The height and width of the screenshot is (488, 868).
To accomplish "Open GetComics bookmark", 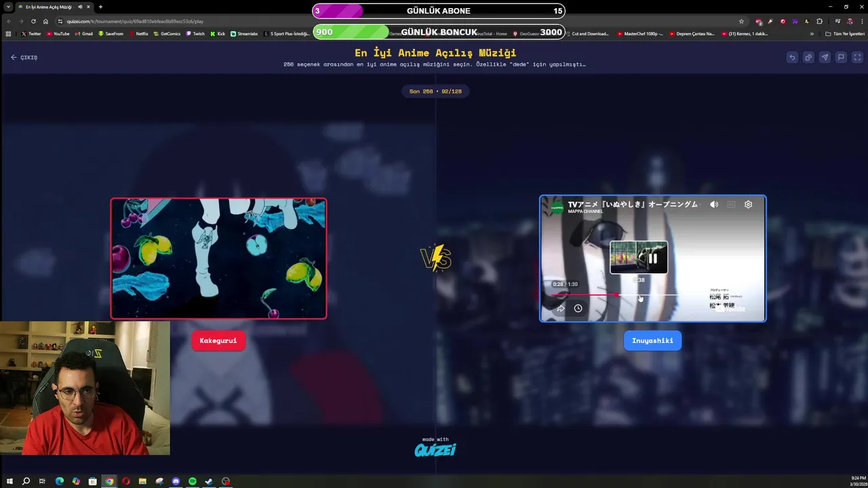I will (x=167, y=33).
